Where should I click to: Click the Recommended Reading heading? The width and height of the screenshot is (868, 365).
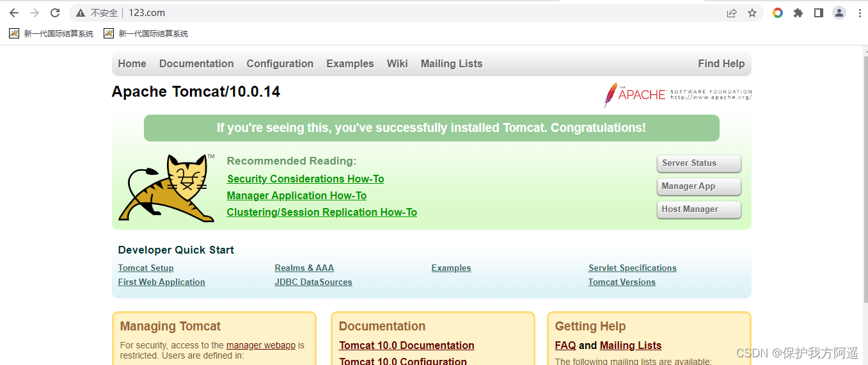pos(292,161)
